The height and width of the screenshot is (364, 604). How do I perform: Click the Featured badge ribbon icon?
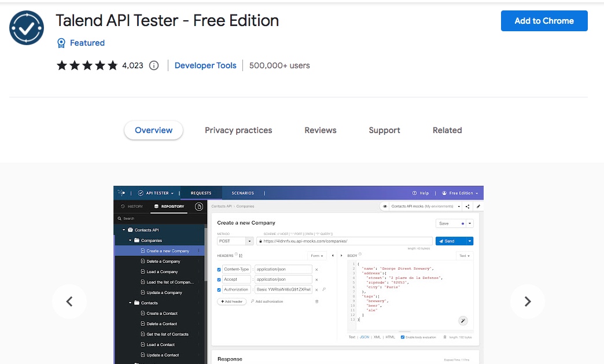point(61,43)
